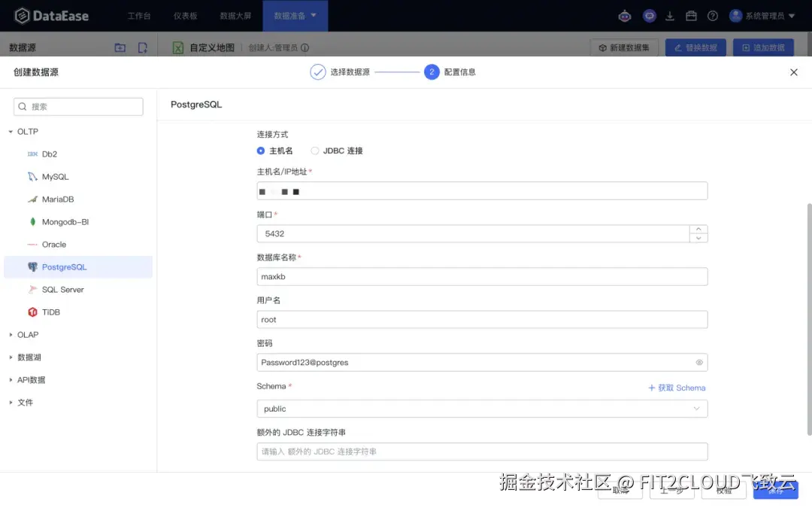Click the 新建数据集 button
Screen dimensions: 812x508
(x=624, y=47)
